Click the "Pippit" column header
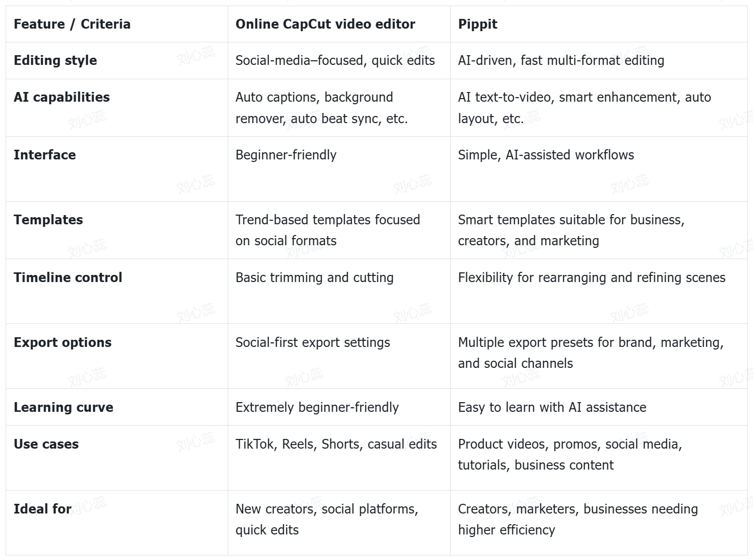Viewport: 753px width, 560px height. (478, 24)
